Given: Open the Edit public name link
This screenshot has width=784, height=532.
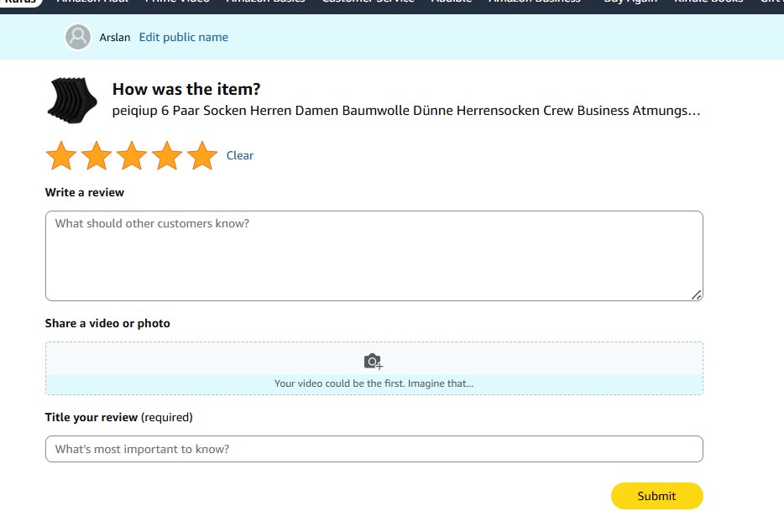Looking at the screenshot, I should coord(183,37).
